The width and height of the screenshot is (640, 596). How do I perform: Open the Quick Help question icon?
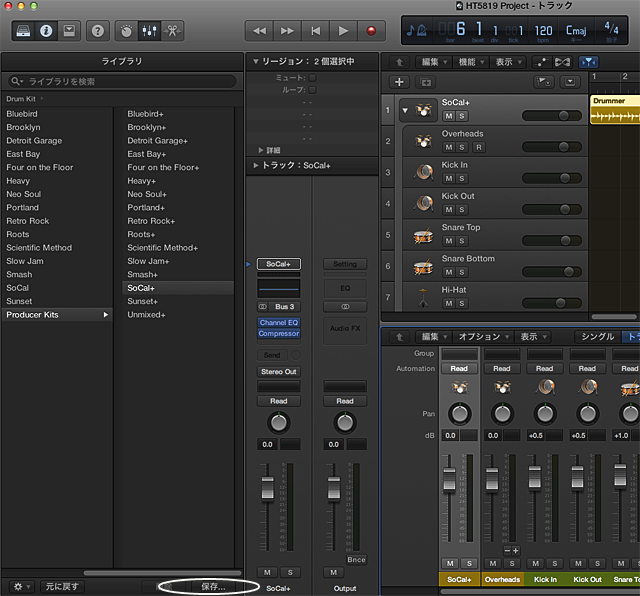[x=98, y=31]
